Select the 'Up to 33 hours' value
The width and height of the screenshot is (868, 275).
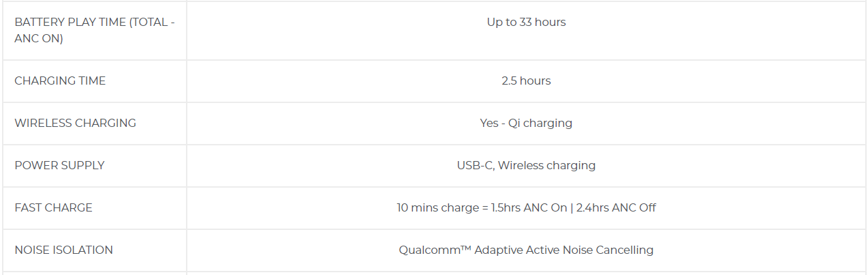pyautogui.click(x=526, y=22)
